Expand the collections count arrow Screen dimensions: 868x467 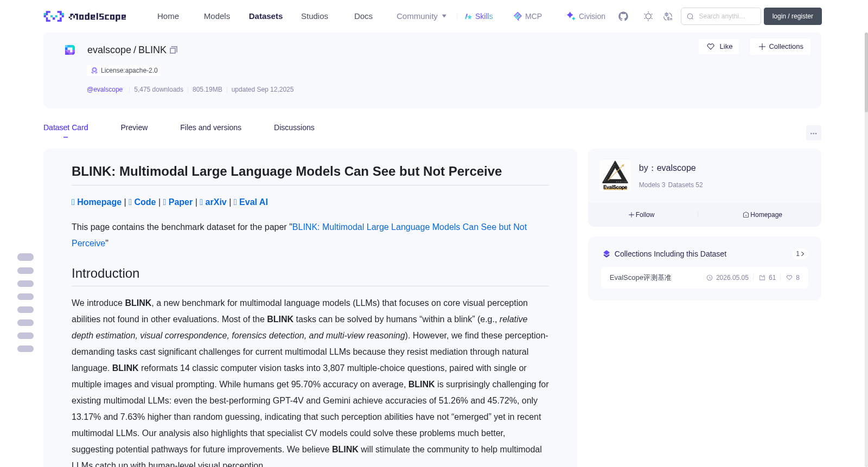coord(800,254)
